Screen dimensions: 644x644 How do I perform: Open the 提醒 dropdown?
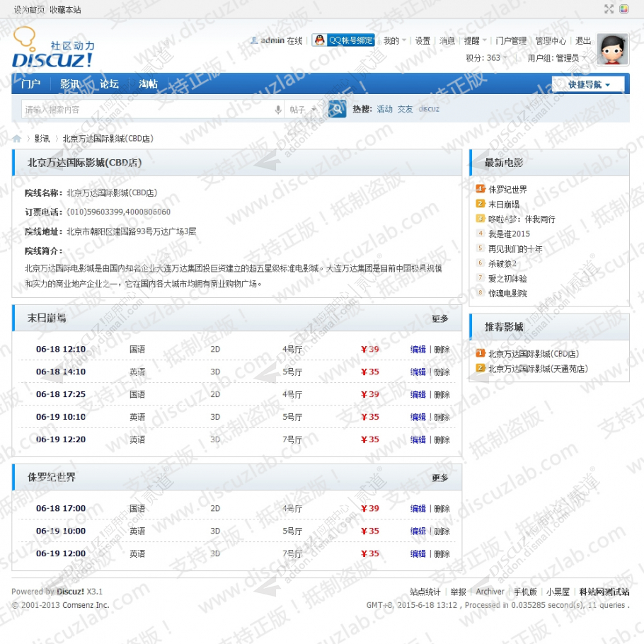tap(475, 40)
